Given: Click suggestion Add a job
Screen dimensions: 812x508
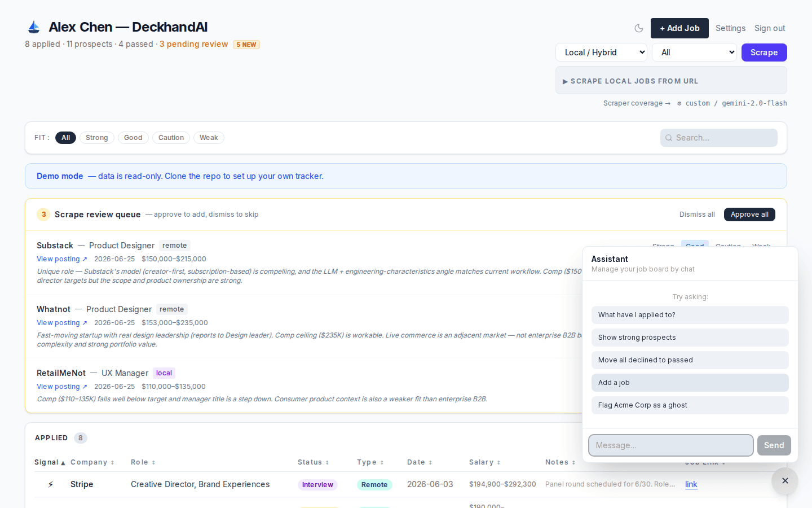Looking at the screenshot, I should click(x=690, y=383).
